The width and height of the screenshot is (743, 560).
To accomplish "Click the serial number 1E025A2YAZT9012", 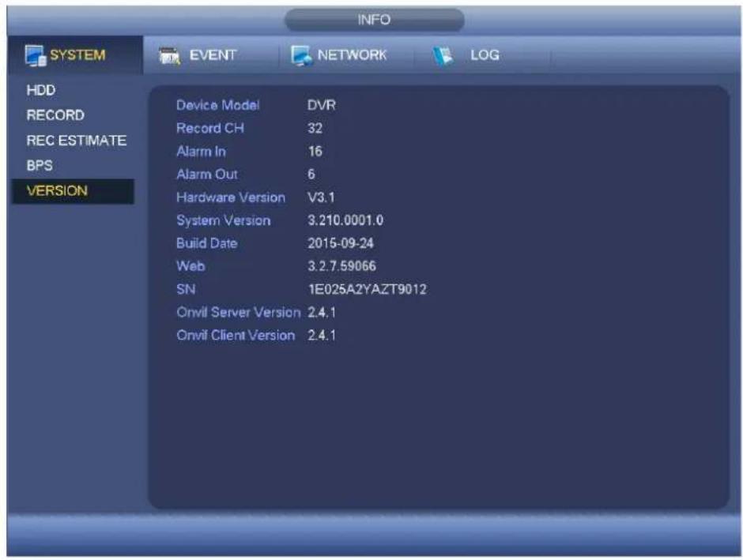I will [368, 289].
